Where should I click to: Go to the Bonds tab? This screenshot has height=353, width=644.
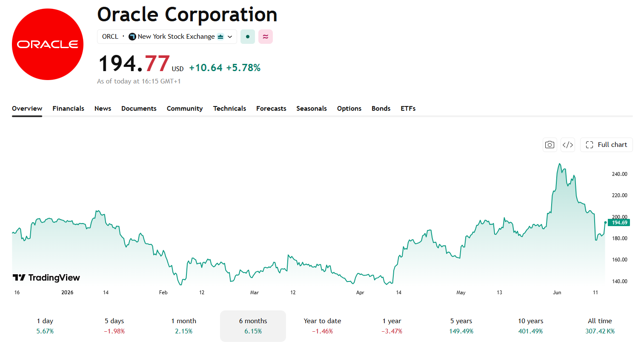[381, 109]
